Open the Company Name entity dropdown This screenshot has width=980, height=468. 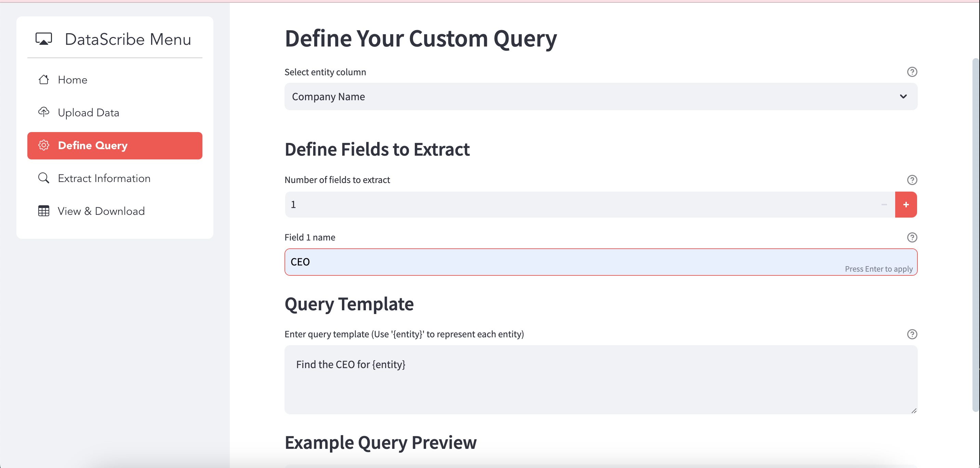601,96
